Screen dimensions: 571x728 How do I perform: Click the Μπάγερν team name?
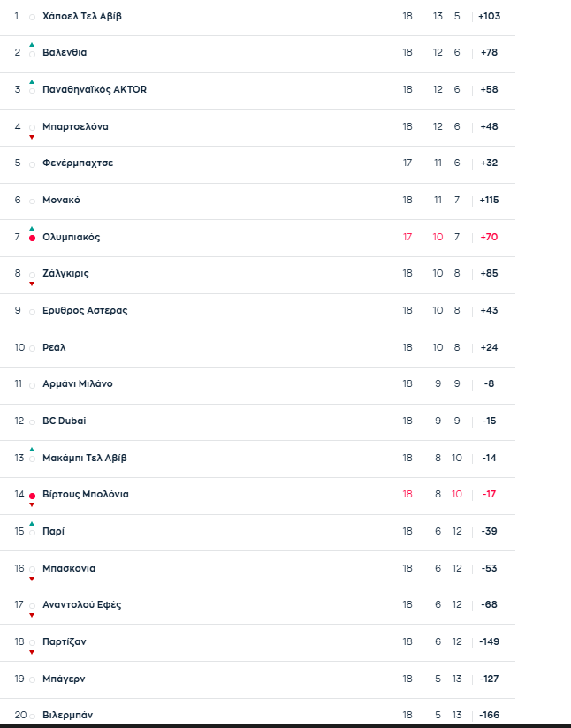pyautogui.click(x=64, y=679)
